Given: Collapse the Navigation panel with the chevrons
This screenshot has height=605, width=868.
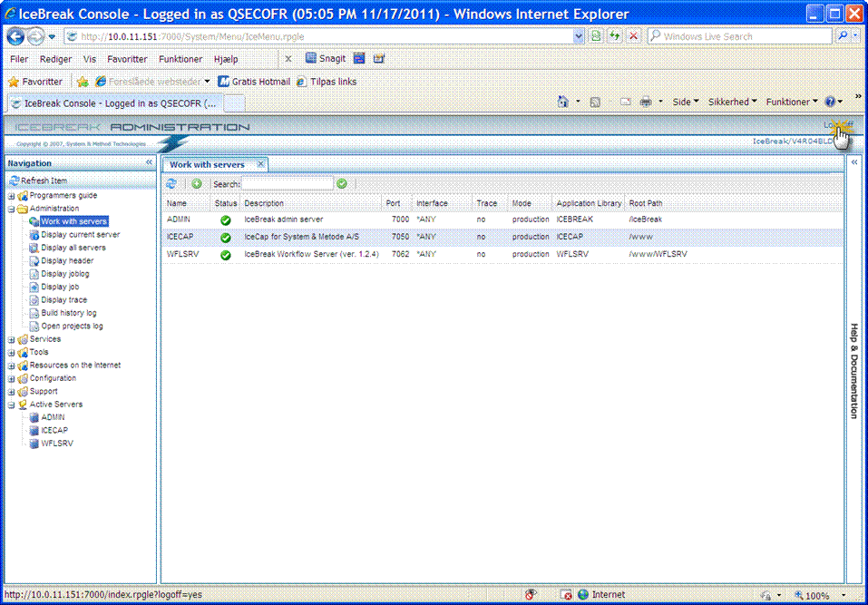Looking at the screenshot, I should click(149, 162).
